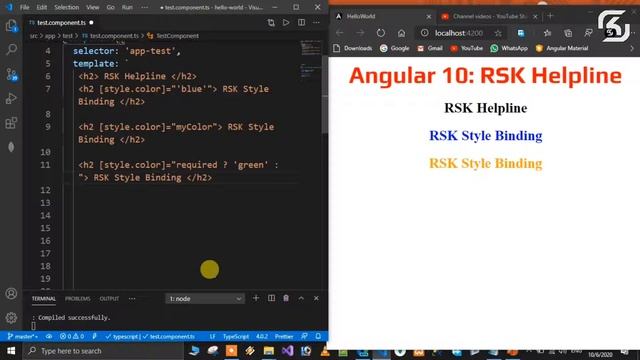Viewport: 640px width, 360px height.
Task: Click the TypeScript language mode indicator
Action: click(236, 337)
